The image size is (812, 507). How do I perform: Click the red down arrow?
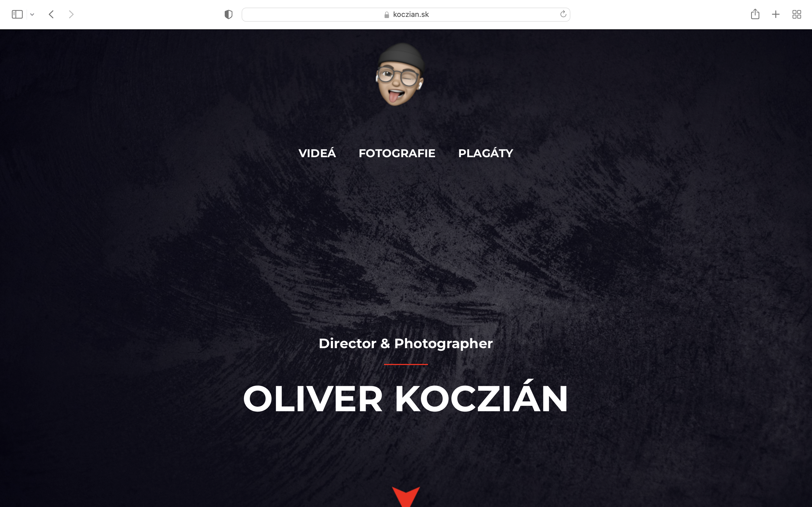406,497
